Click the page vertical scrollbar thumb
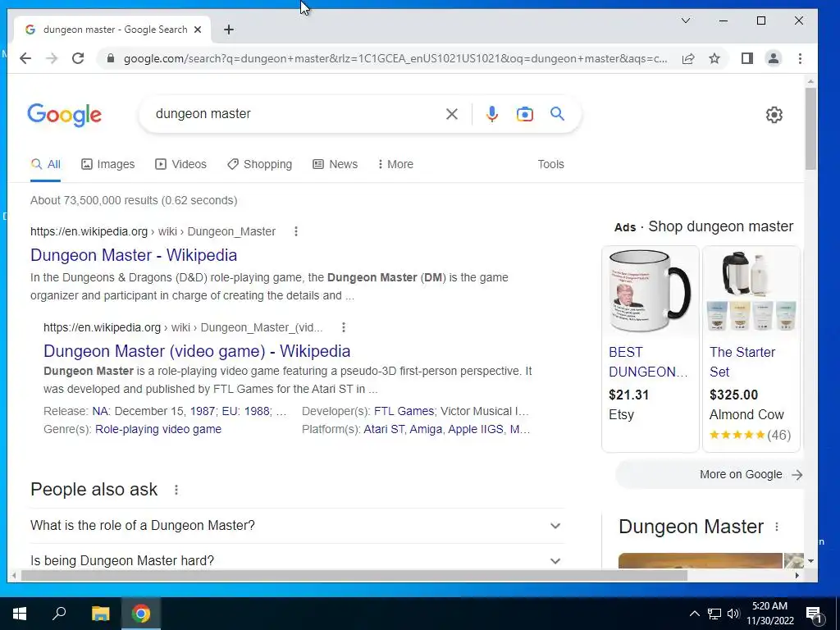Screen dimensions: 840x630 point(810,129)
